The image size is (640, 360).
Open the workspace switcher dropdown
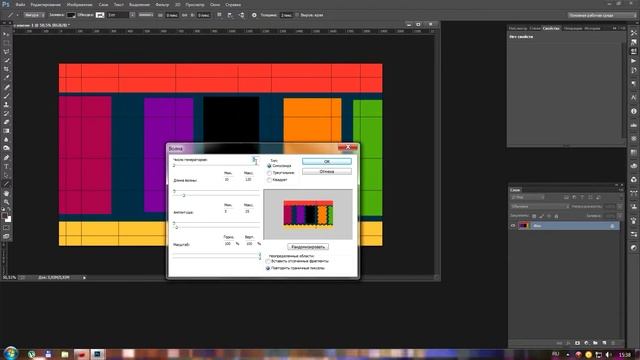click(602, 15)
